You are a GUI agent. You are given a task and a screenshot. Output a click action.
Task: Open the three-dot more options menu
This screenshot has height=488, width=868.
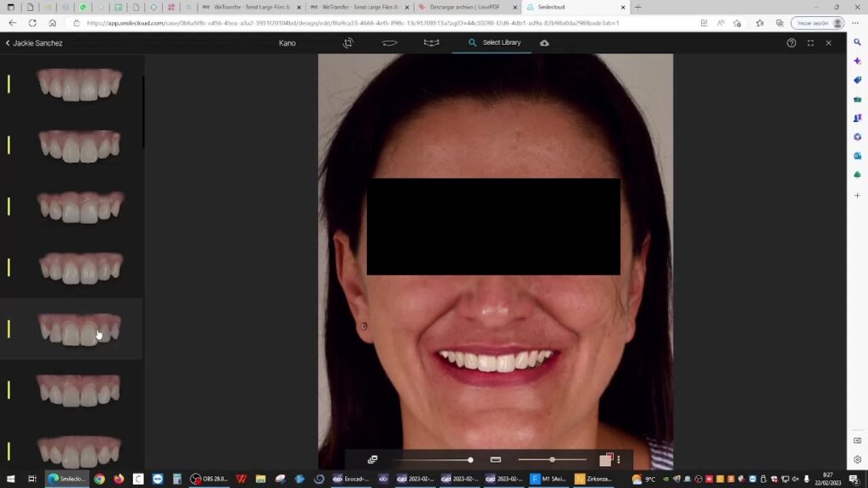tap(619, 459)
